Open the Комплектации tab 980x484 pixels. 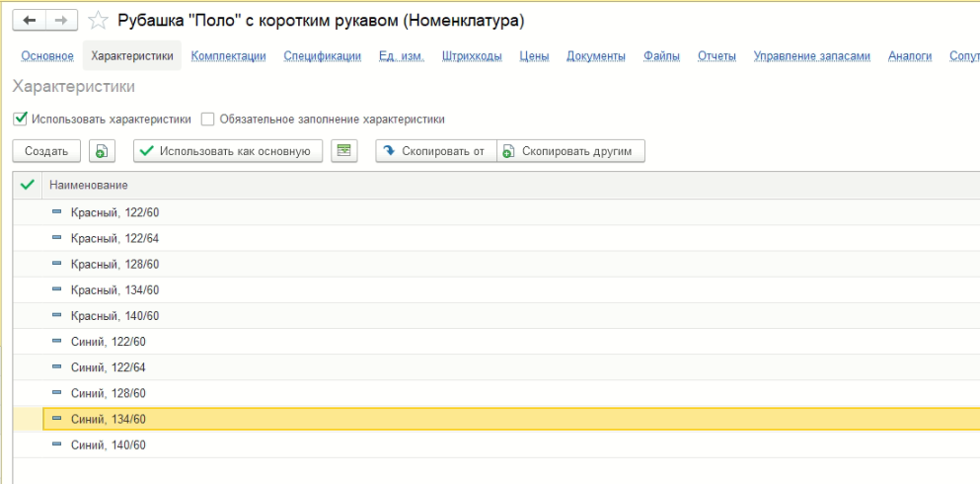click(229, 56)
